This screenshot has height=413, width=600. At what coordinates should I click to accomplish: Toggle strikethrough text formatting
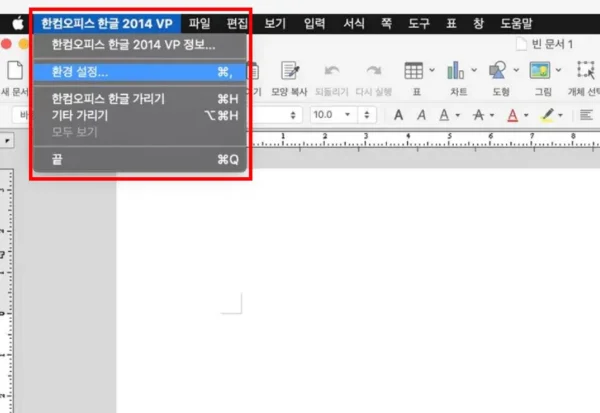click(x=478, y=115)
